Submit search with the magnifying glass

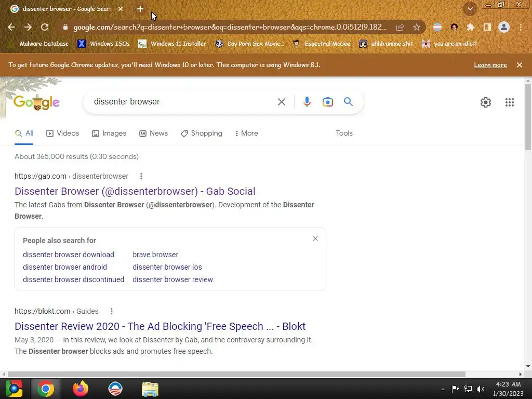(x=349, y=101)
